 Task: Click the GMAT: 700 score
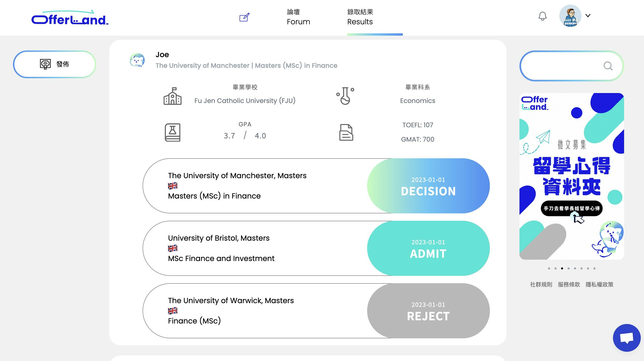click(418, 139)
